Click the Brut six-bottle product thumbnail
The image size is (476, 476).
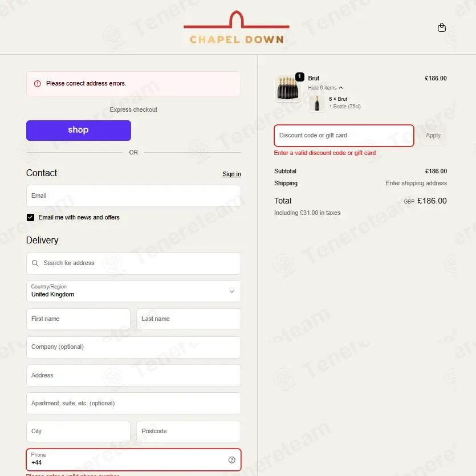(288, 88)
